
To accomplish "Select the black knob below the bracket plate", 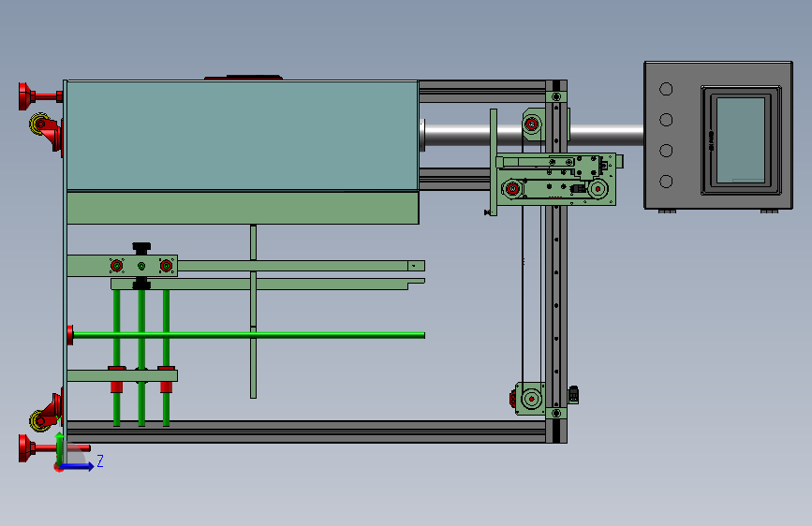I will (x=141, y=284).
